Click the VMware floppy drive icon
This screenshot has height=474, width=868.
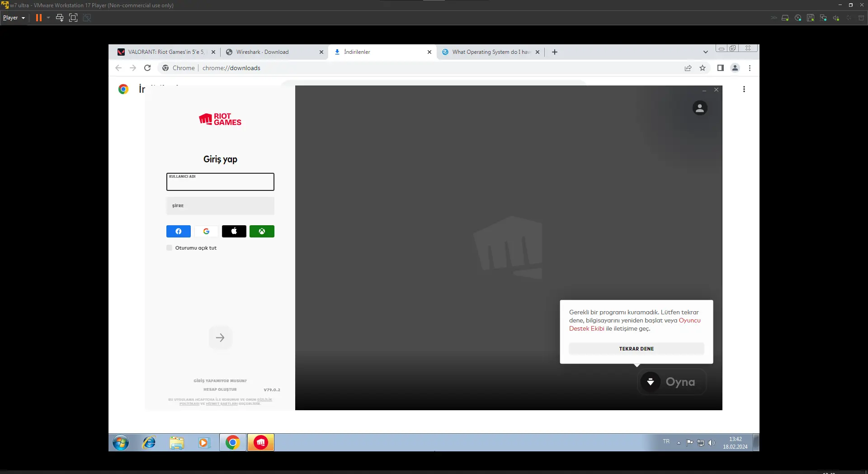(x=811, y=18)
